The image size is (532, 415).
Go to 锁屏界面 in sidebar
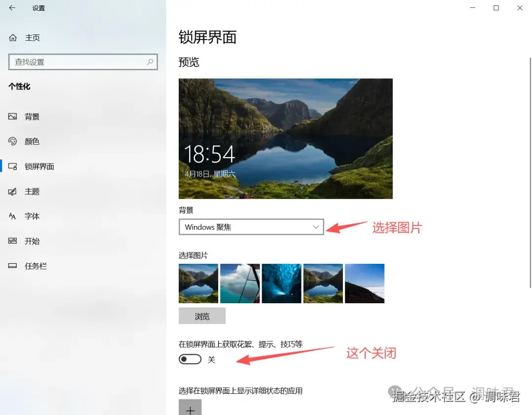[x=39, y=166]
